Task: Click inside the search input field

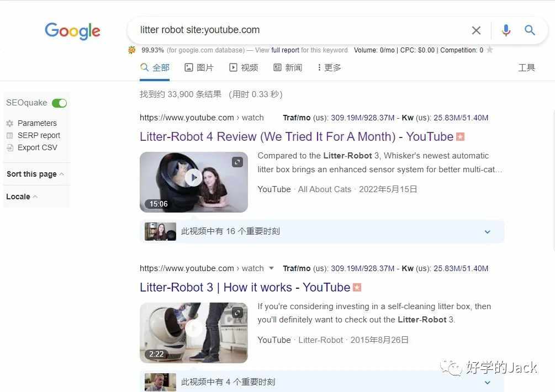Action: tap(301, 30)
